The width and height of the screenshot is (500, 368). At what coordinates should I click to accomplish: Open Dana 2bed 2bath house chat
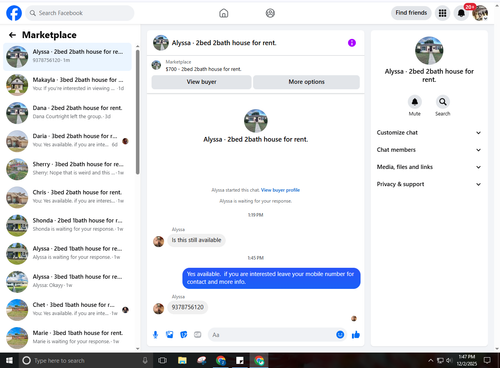pos(67,113)
